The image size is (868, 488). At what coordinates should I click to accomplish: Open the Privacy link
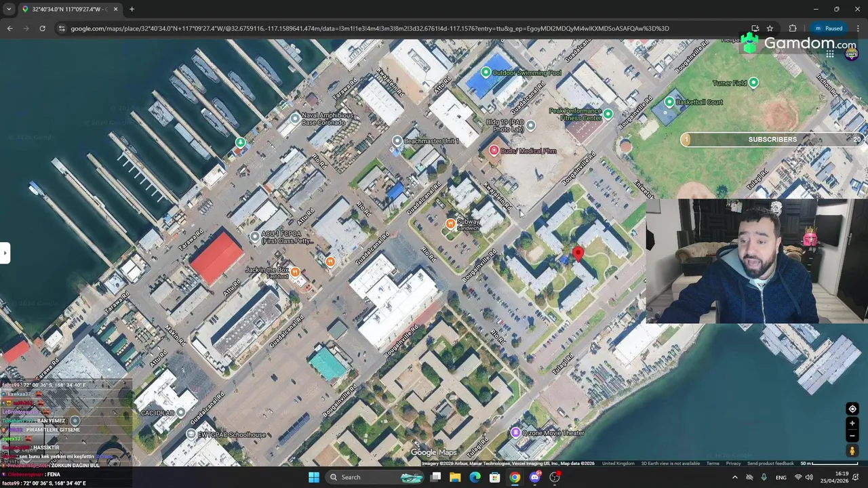click(x=733, y=464)
